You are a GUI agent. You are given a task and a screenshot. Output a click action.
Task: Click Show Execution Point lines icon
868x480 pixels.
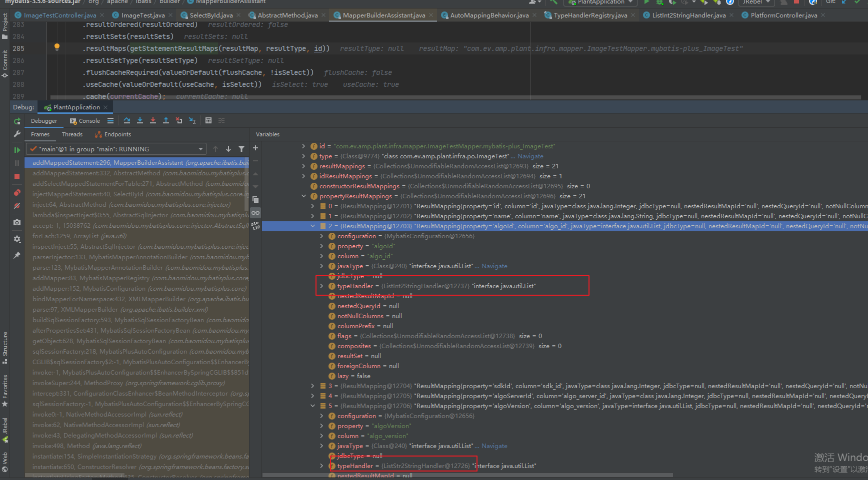point(110,120)
